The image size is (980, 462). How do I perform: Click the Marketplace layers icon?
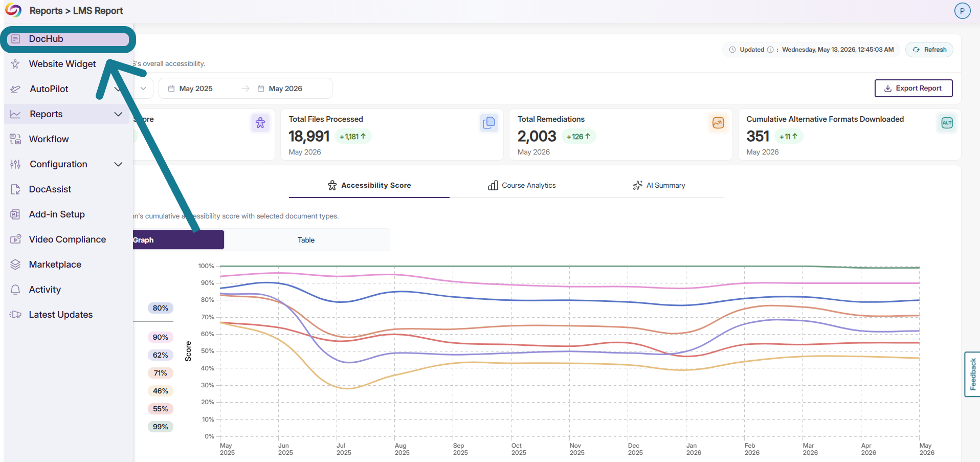click(x=15, y=265)
